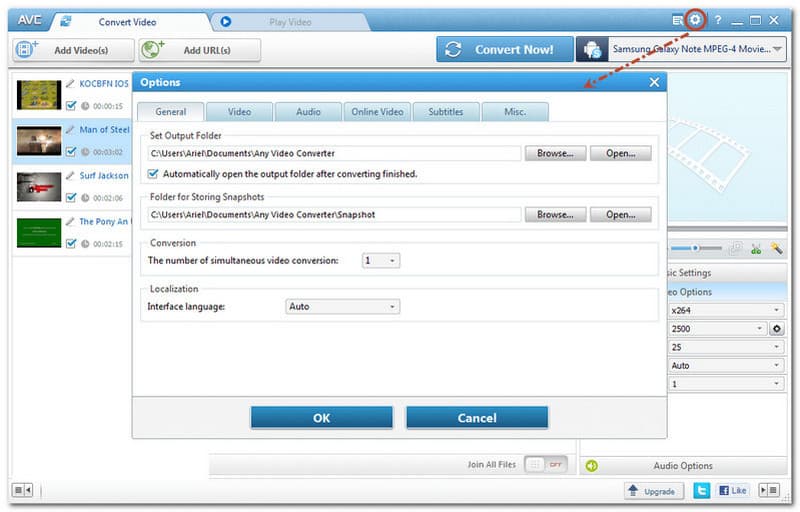Click the refresh arrows icon on Convert Now
This screenshot has width=800, height=512.
453,49
